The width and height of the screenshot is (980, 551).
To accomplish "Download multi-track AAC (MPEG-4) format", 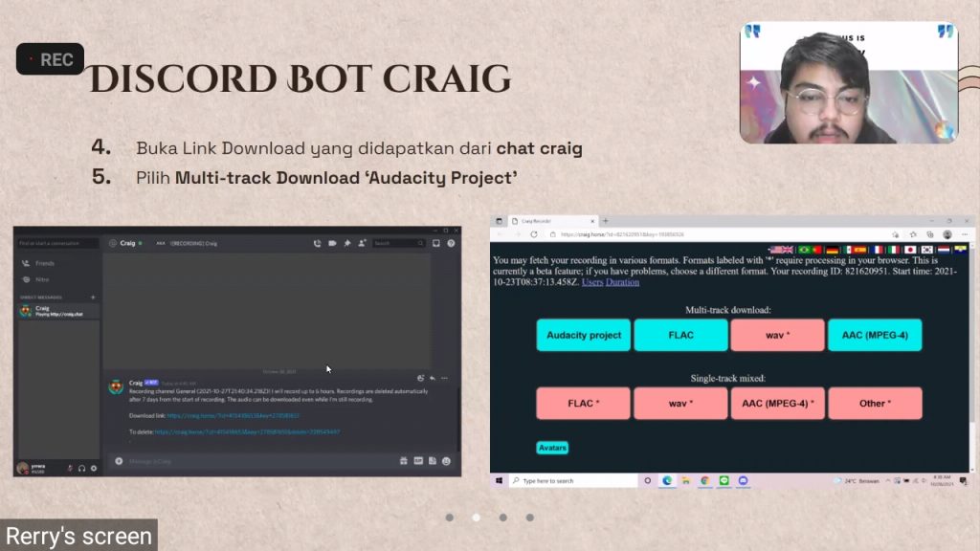I will click(x=875, y=335).
